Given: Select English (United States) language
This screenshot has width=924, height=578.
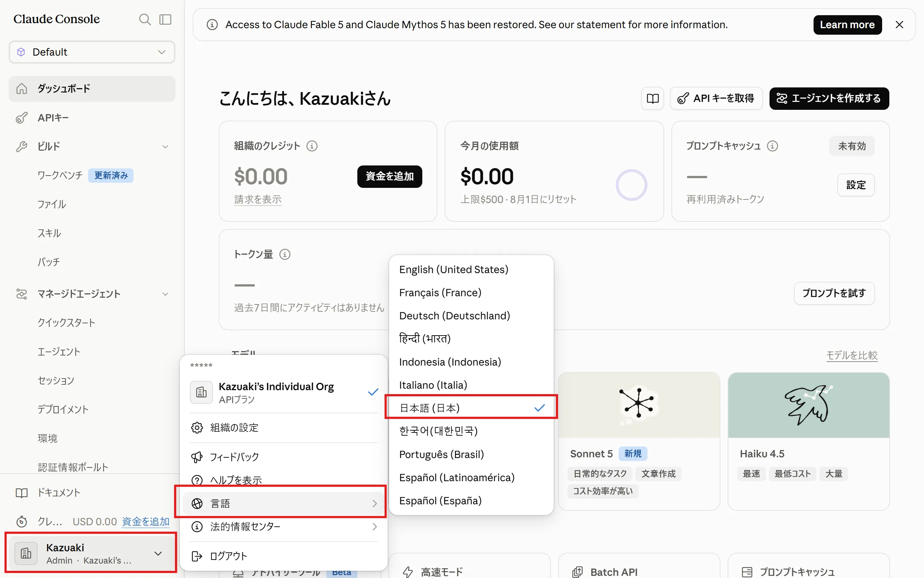Looking at the screenshot, I should point(471,270).
